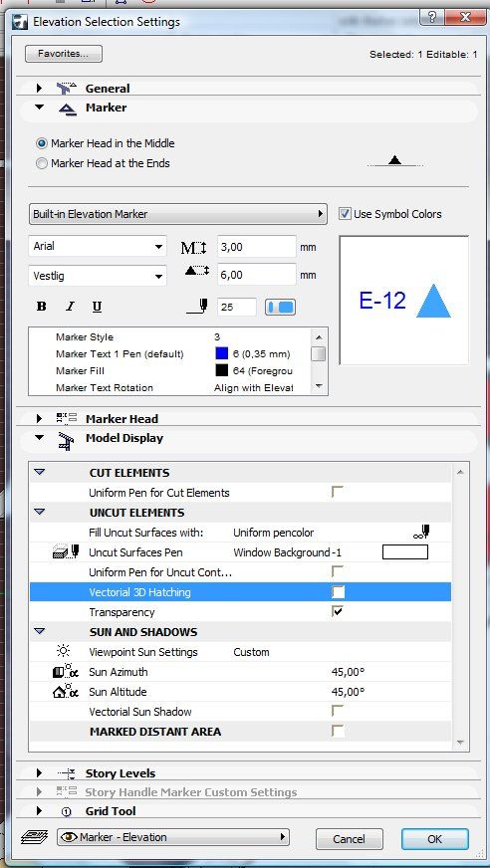Enable Vectorial Sun Shadow checkbox
The width and height of the screenshot is (490, 868).
pyautogui.click(x=338, y=711)
